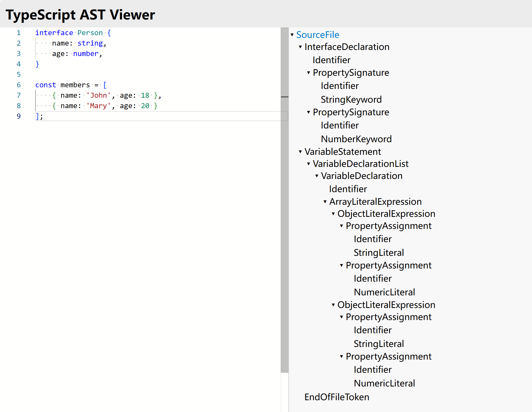Select the NumberKeyword tree node

click(356, 139)
